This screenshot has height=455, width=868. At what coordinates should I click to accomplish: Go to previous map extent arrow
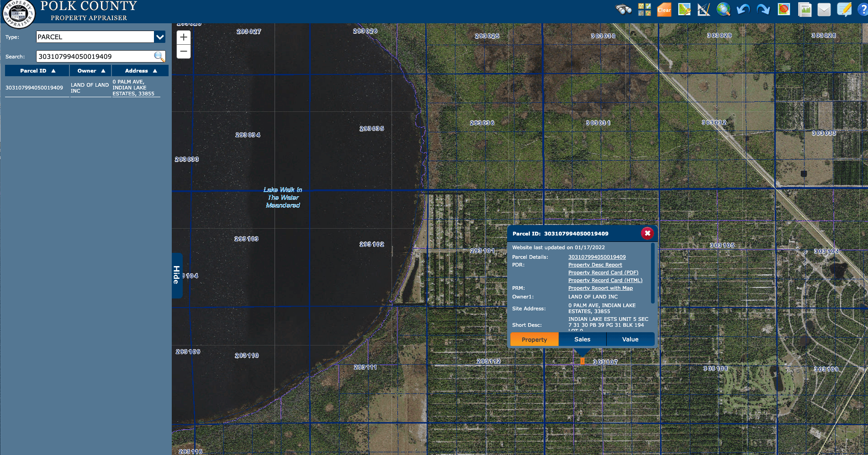743,10
